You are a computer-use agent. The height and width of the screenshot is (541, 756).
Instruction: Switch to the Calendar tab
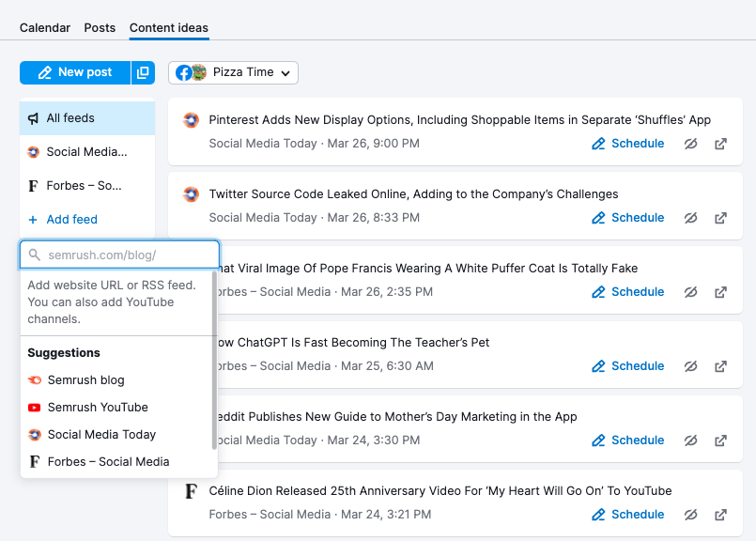(44, 27)
